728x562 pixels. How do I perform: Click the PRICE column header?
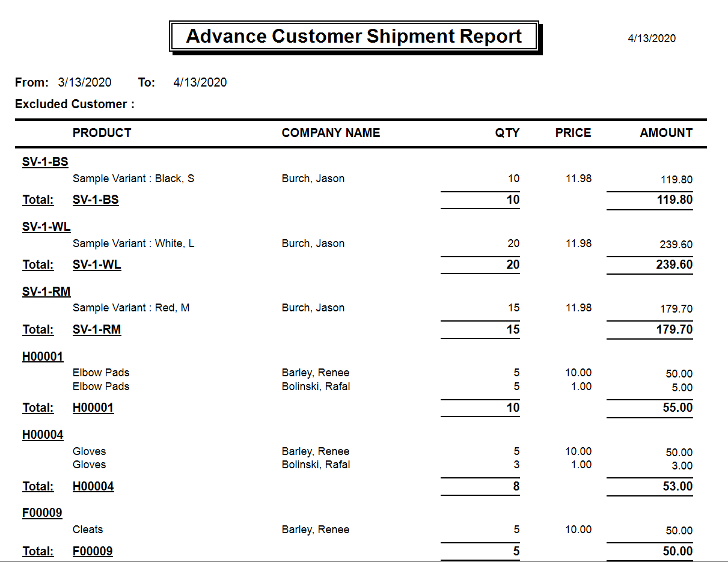pyautogui.click(x=573, y=133)
